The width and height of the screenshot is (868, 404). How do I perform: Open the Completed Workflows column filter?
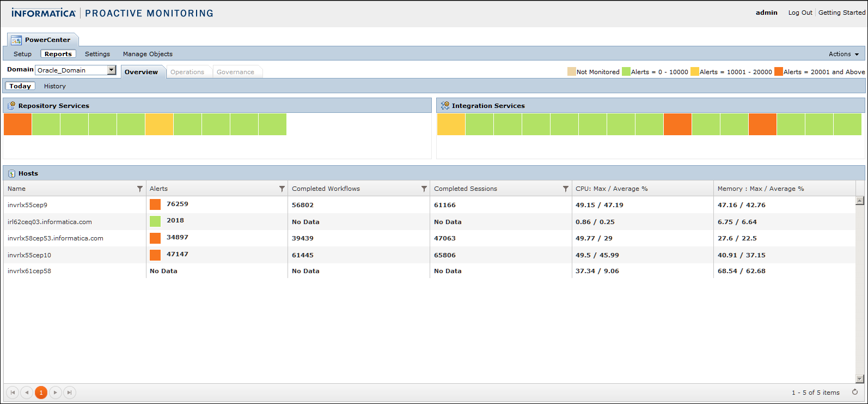click(424, 189)
